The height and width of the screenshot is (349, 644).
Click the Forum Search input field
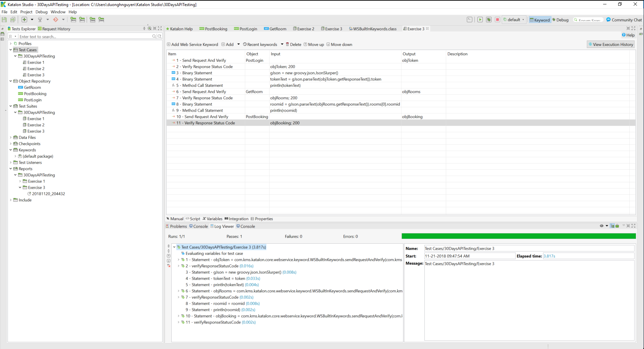coord(589,20)
